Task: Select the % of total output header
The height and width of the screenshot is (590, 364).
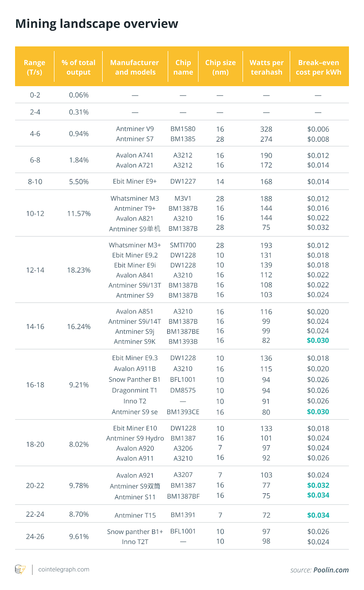Action: 78,67
